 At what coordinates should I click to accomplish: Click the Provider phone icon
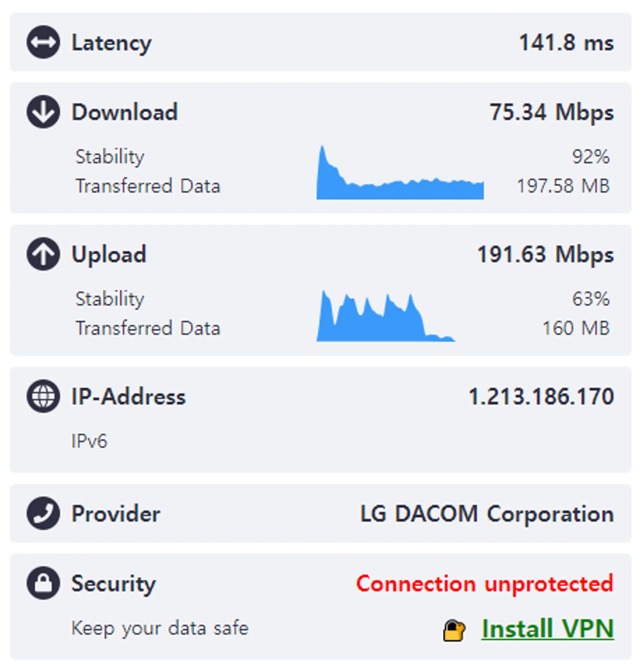click(x=43, y=513)
